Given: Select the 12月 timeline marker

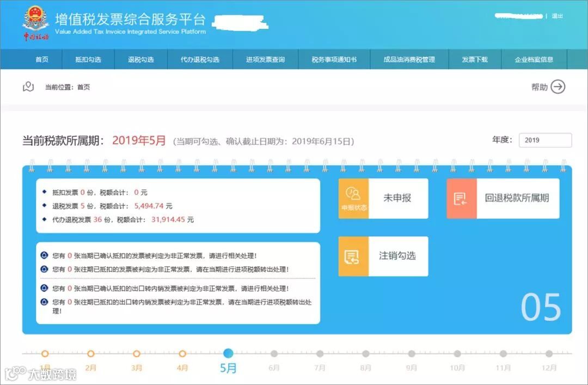Looking at the screenshot, I should (x=549, y=353).
